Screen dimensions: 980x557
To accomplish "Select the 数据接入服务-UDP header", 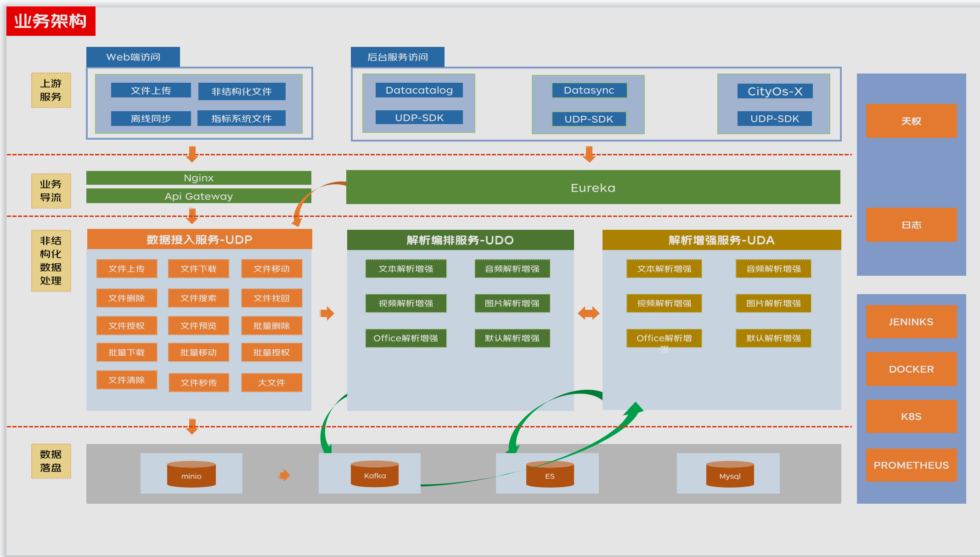I will [199, 239].
